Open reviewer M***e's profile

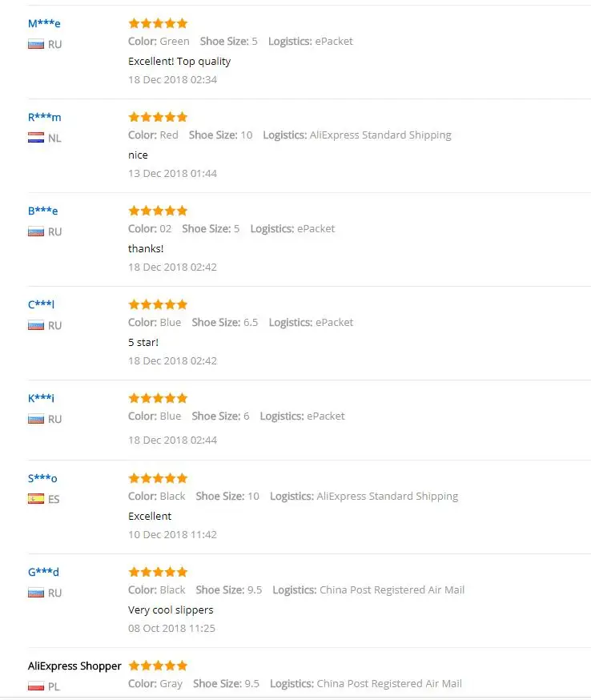tap(44, 23)
